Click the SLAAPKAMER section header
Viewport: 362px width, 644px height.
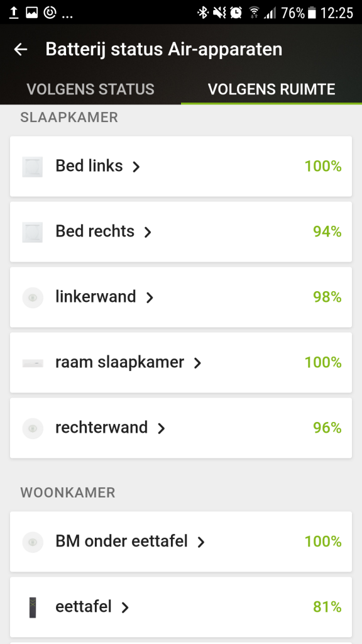[x=68, y=117]
